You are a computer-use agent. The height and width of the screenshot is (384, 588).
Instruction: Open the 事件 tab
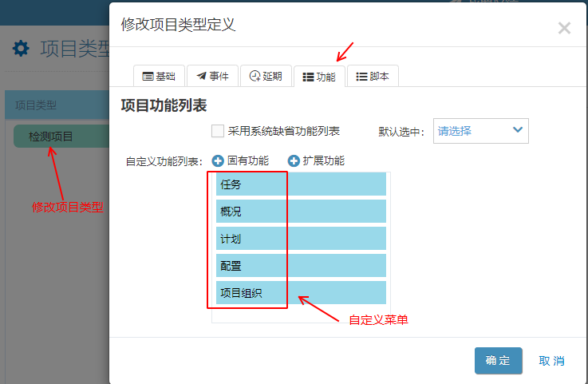pos(211,77)
